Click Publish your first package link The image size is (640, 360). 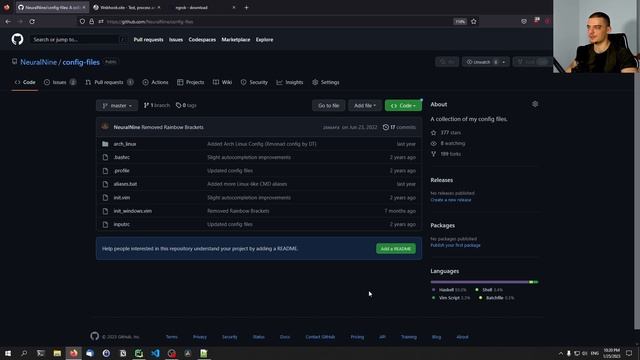click(455, 245)
